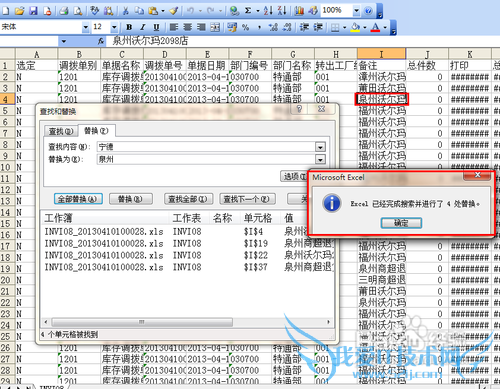Image resolution: width=500 pixels, height=389 pixels.
Task: Select the $I$22 result row
Action: point(188,255)
